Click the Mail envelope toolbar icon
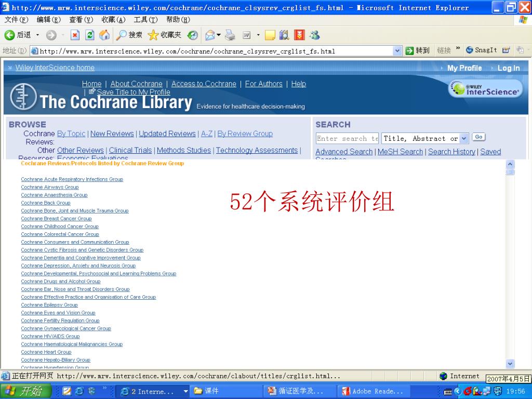Viewport: 532px width, 399px height. pyautogui.click(x=210, y=35)
